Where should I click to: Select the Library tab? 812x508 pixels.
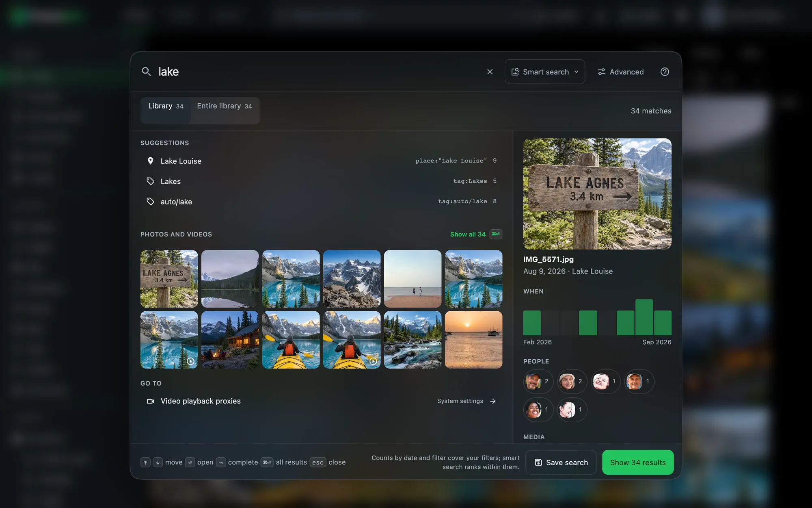point(166,106)
